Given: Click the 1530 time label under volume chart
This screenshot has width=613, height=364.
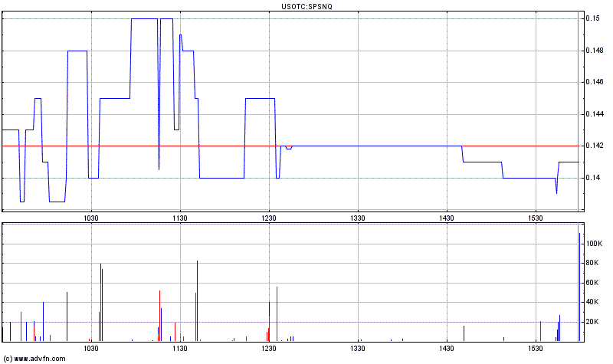Looking at the screenshot, I should pyautogui.click(x=535, y=349).
